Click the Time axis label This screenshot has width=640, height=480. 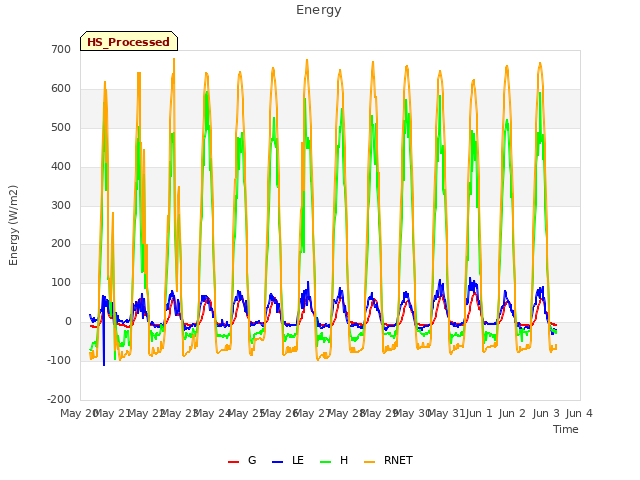(566, 429)
